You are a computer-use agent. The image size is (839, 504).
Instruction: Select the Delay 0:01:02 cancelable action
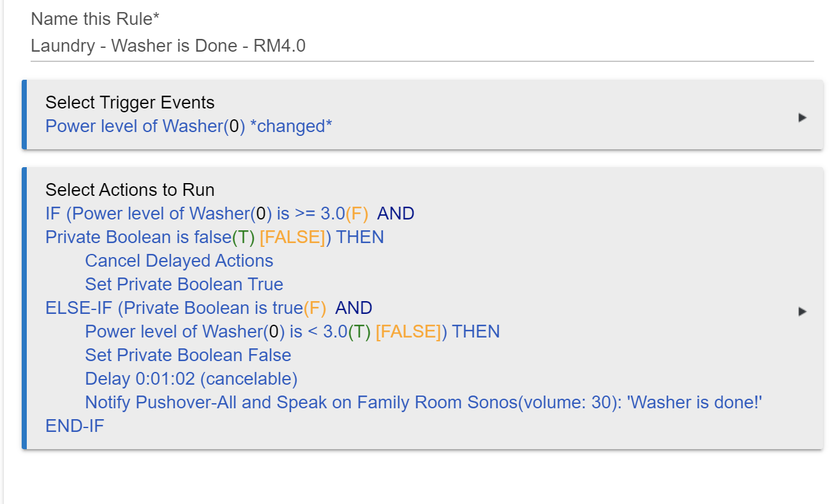click(191, 379)
